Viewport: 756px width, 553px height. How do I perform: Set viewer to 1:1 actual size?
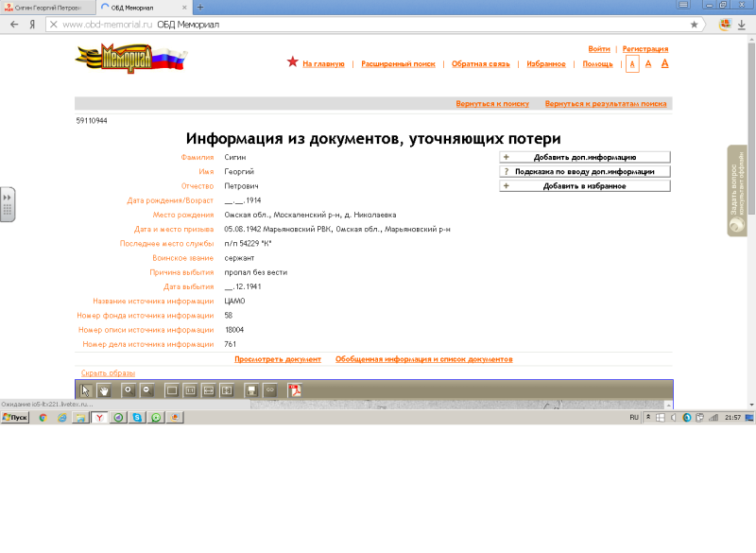click(190, 390)
